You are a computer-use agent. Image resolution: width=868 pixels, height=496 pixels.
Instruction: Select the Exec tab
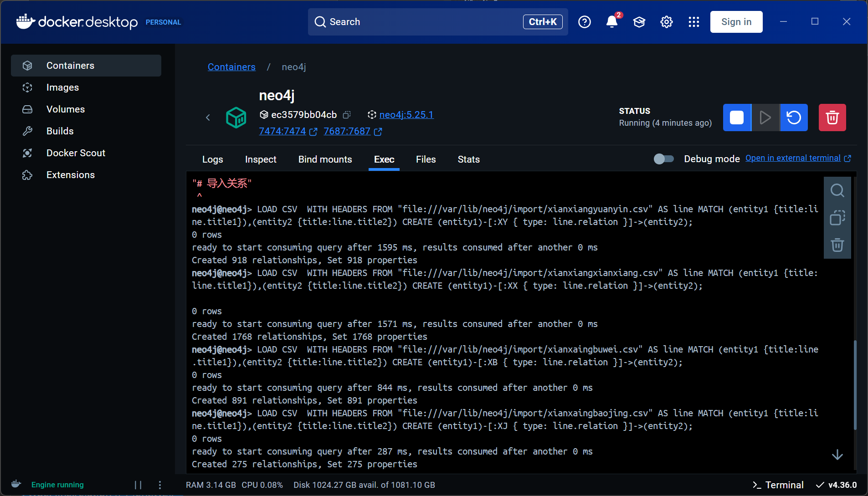(384, 159)
